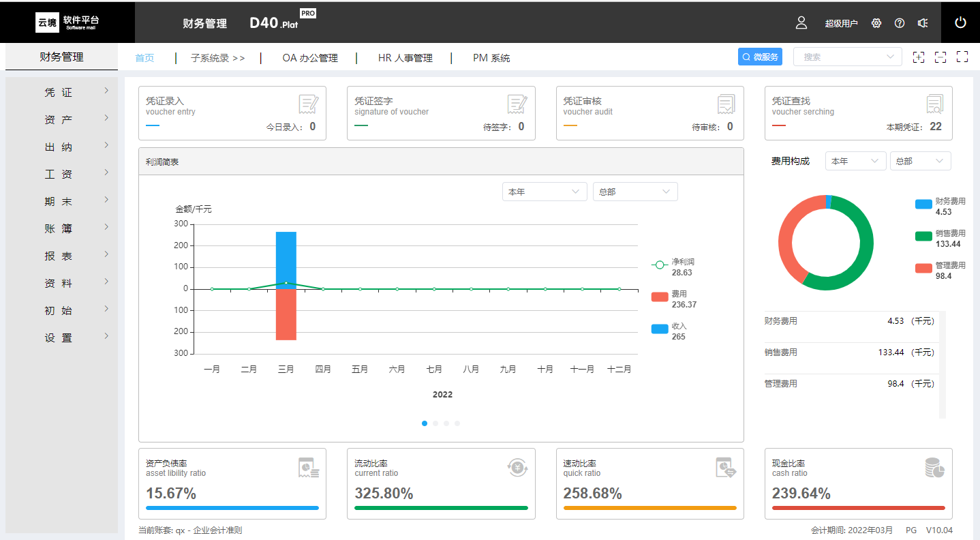
Task: Enter fullscreen with the rightmost corner-bracket icon
Action: pos(962,57)
